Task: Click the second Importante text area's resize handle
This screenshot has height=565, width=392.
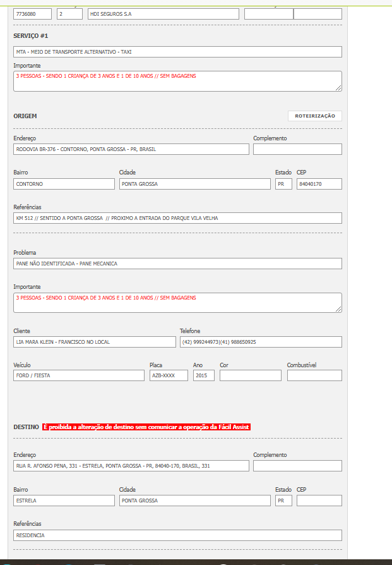Action: [338, 310]
